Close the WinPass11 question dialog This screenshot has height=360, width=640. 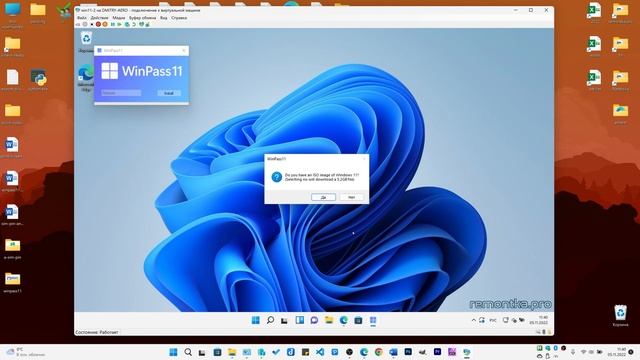click(364, 158)
